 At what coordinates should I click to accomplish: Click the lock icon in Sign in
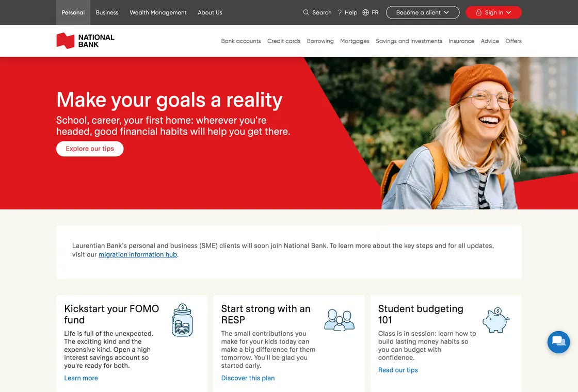[478, 12]
